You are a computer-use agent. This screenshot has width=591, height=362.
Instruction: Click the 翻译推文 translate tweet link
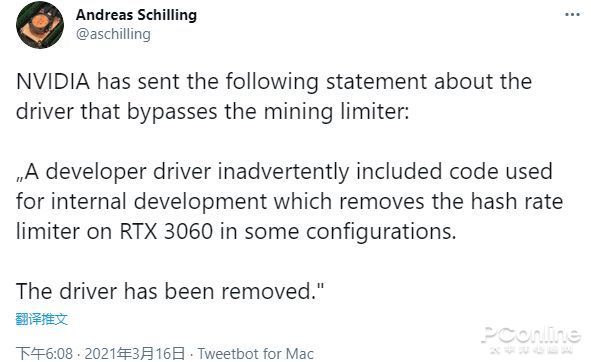pos(41,319)
